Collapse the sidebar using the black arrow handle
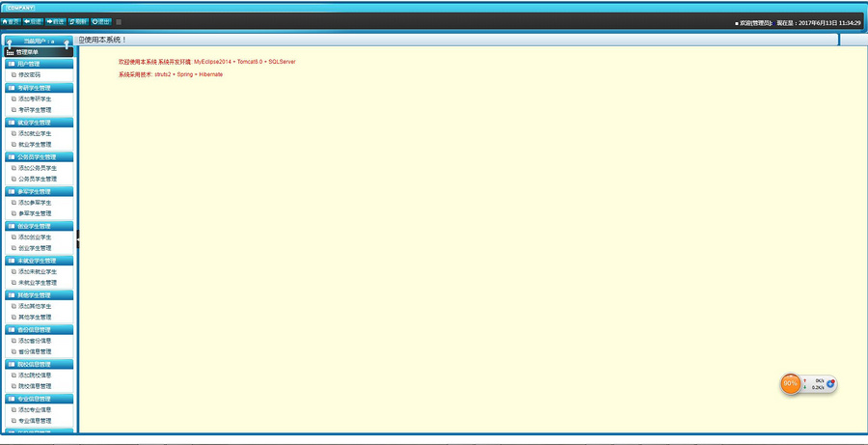This screenshot has height=445, width=868. click(x=78, y=238)
